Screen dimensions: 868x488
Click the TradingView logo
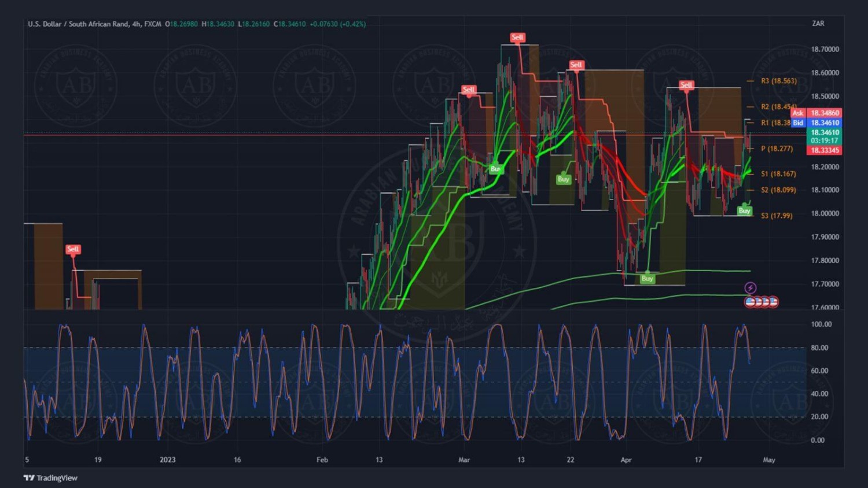50,478
